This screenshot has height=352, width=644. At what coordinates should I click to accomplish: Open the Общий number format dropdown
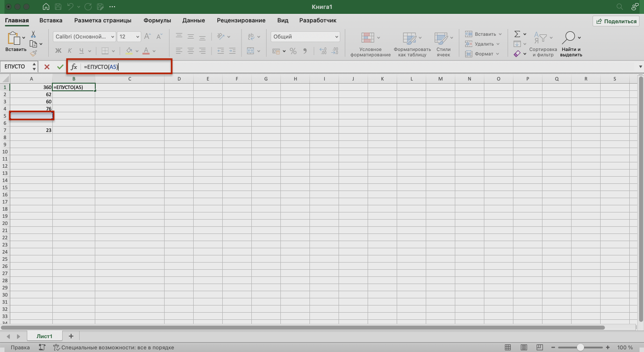pyautogui.click(x=305, y=37)
